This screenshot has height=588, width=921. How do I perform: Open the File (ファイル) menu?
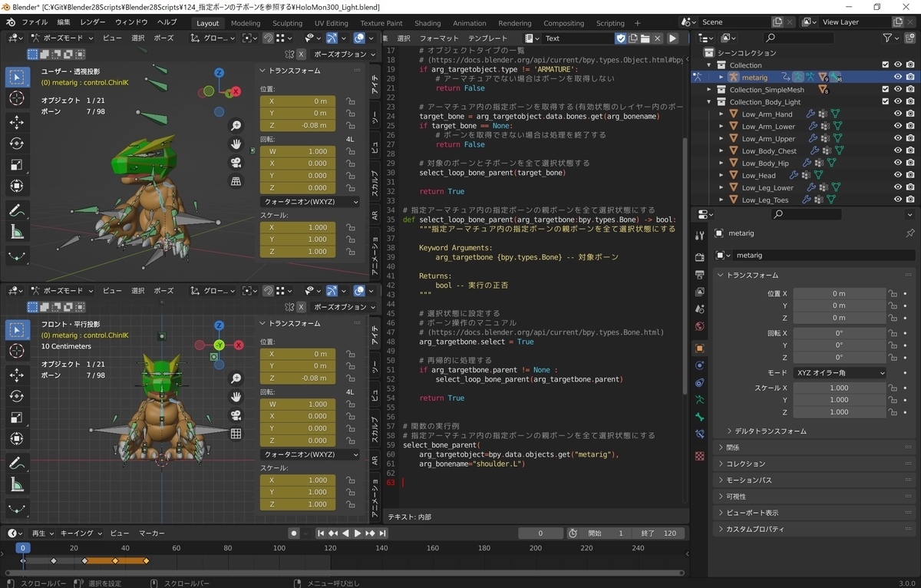click(35, 22)
